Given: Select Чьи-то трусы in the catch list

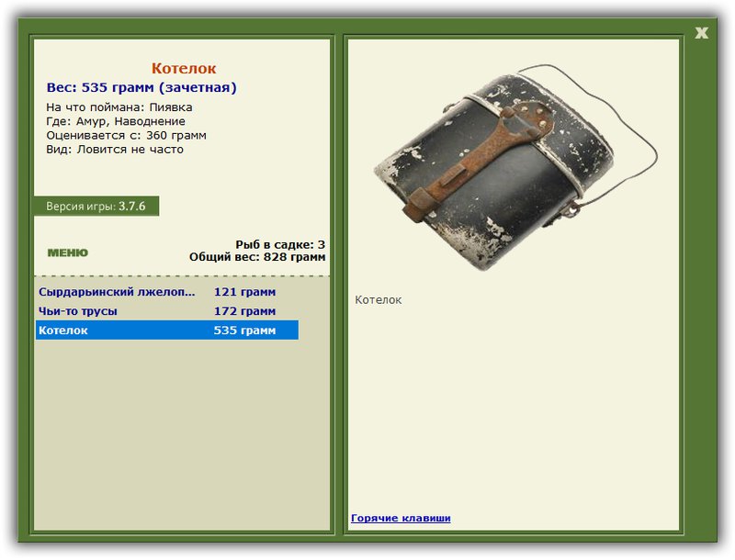Looking at the screenshot, I should click(x=167, y=311).
